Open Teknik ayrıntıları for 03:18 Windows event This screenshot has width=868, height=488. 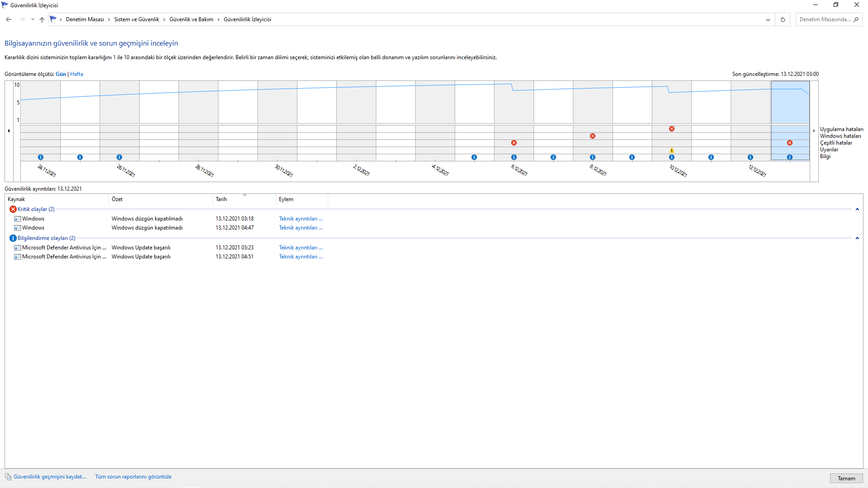(x=301, y=219)
